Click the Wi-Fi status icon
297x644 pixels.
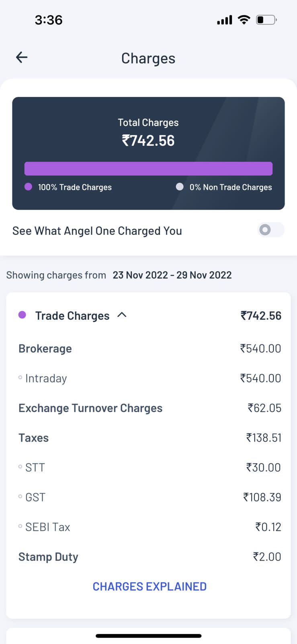coord(244,20)
